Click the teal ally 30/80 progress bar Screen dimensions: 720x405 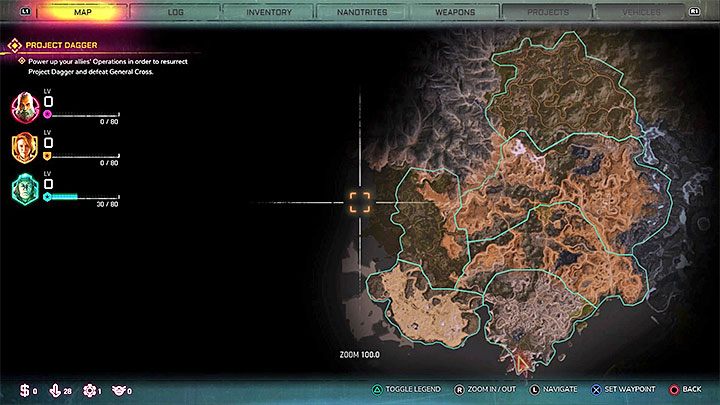click(x=85, y=197)
